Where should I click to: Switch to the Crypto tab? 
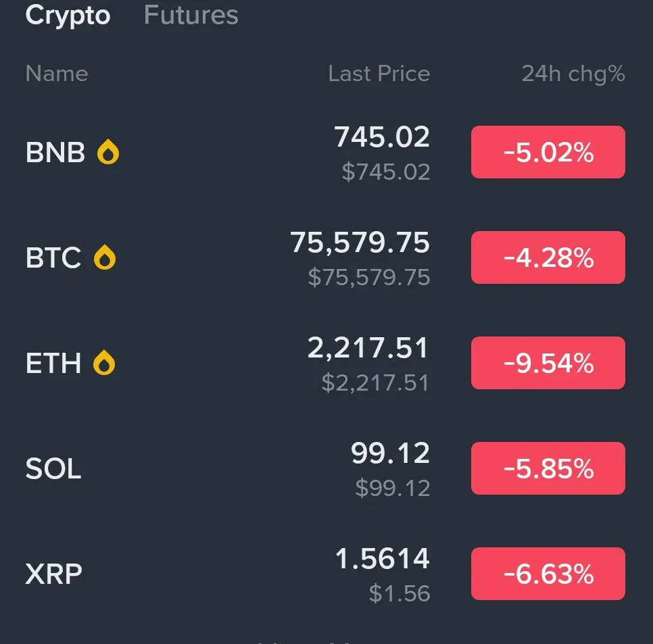click(68, 15)
